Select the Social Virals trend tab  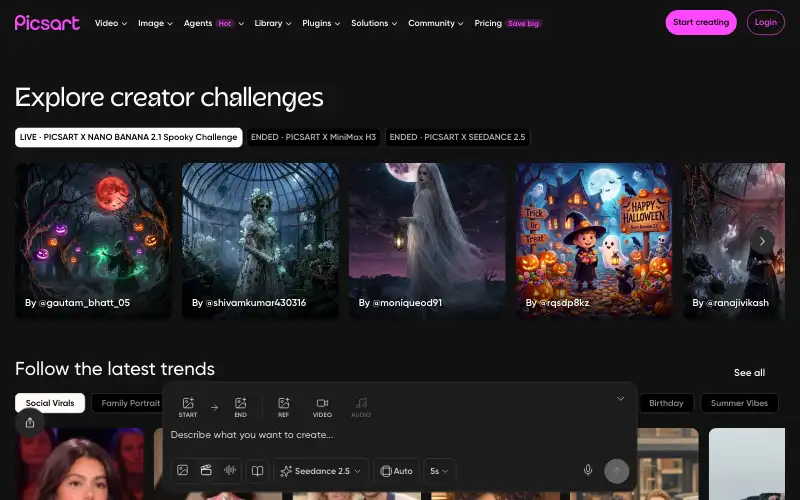pos(50,403)
